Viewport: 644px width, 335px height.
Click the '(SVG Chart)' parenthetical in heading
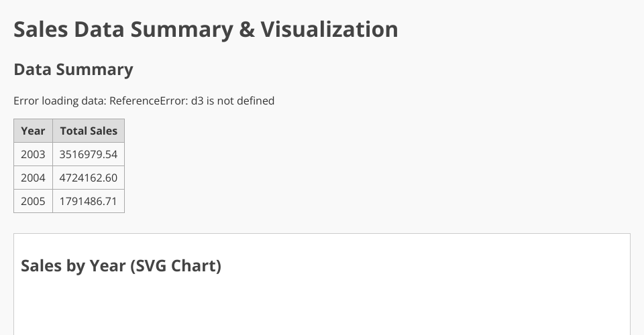click(176, 266)
